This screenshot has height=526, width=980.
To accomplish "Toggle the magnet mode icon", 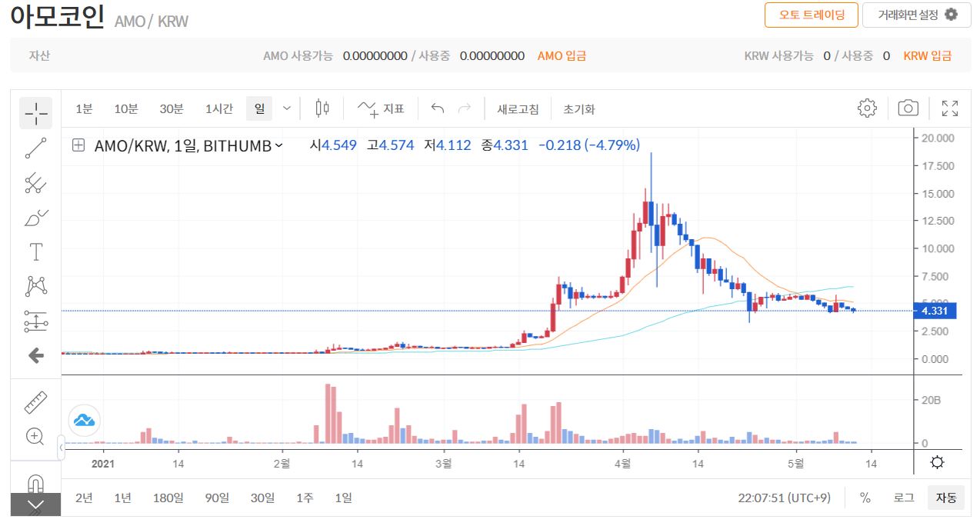I will pos(35,482).
